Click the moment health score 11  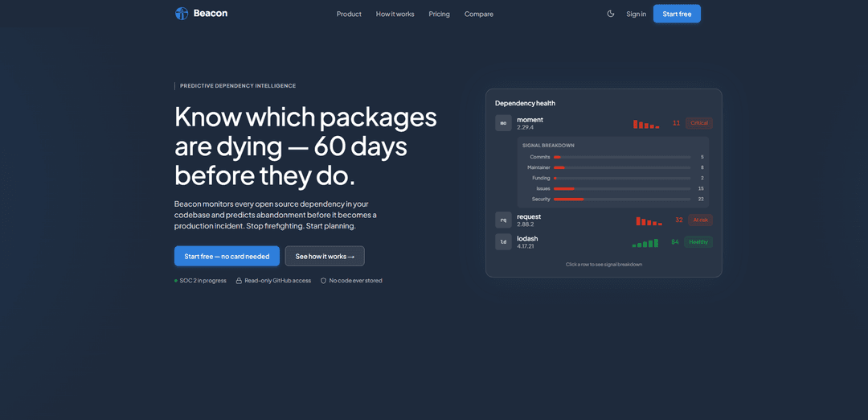tap(676, 123)
